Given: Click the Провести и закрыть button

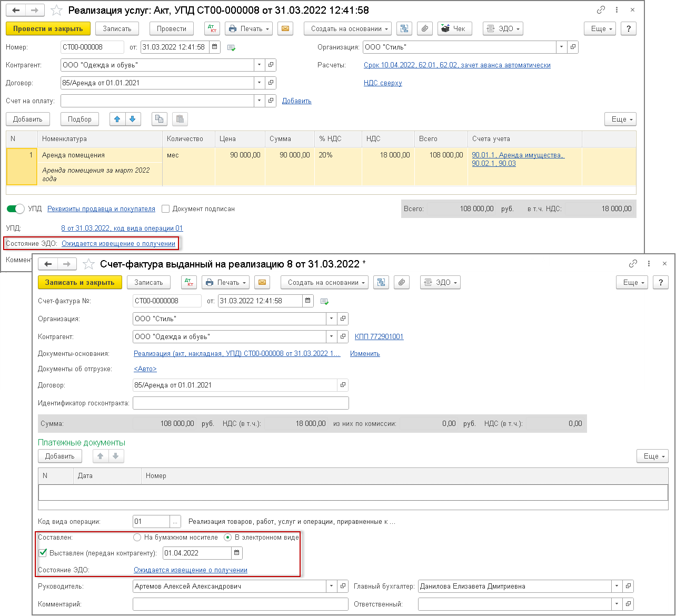Looking at the screenshot, I should tap(48, 28).
